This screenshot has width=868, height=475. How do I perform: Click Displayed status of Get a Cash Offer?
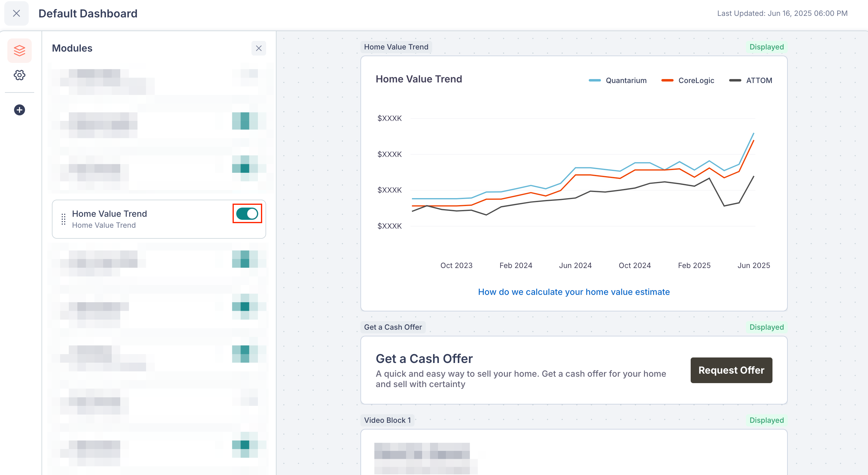(767, 327)
